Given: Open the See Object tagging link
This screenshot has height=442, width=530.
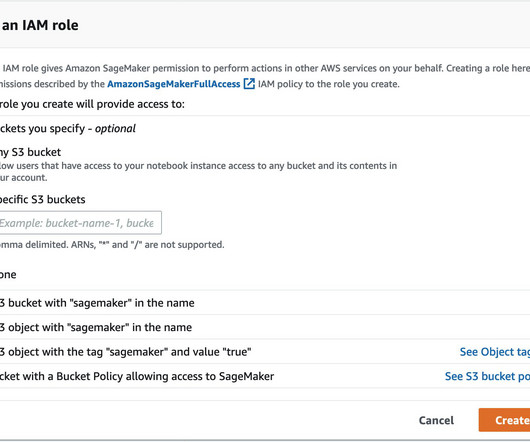Looking at the screenshot, I should tap(495, 352).
